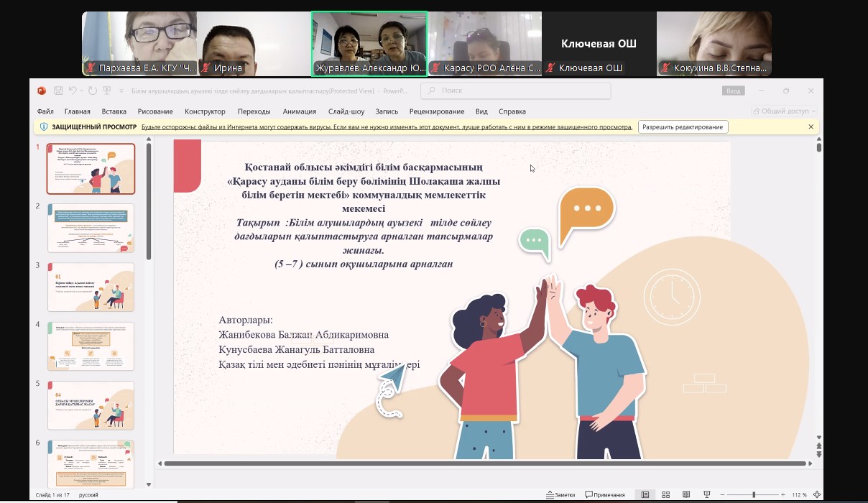Click the Undo arrow icon
The width and height of the screenshot is (868, 503).
pos(72,91)
